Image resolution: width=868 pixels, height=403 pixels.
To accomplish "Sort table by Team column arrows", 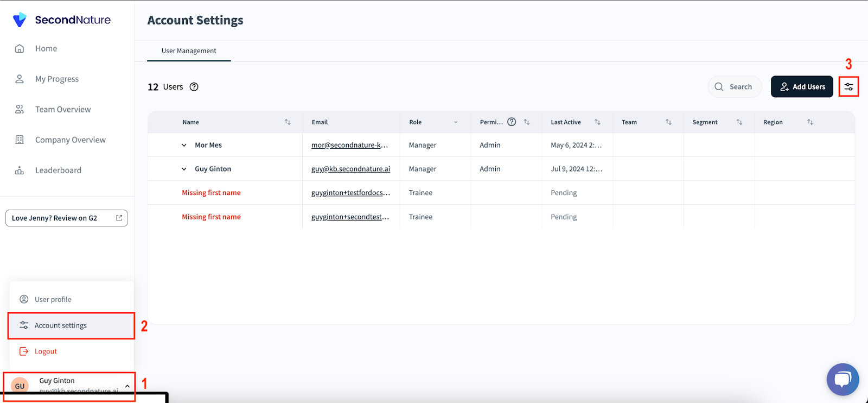I will (x=668, y=122).
